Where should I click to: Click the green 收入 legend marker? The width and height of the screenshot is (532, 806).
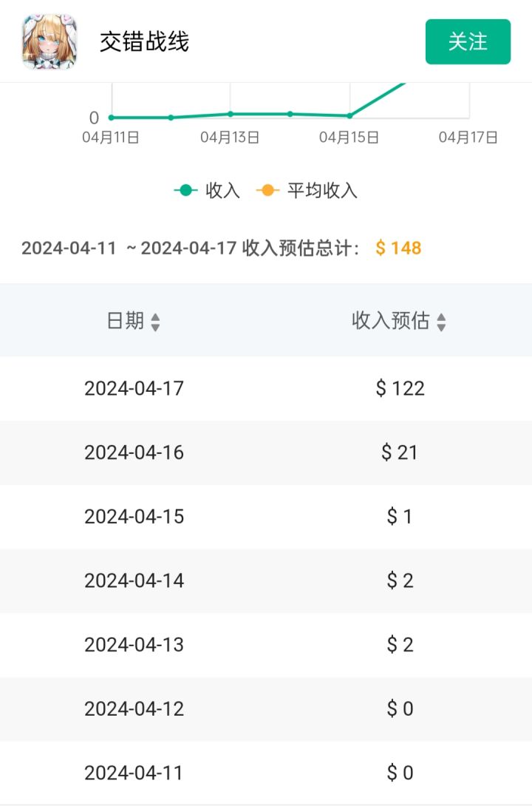(186, 190)
